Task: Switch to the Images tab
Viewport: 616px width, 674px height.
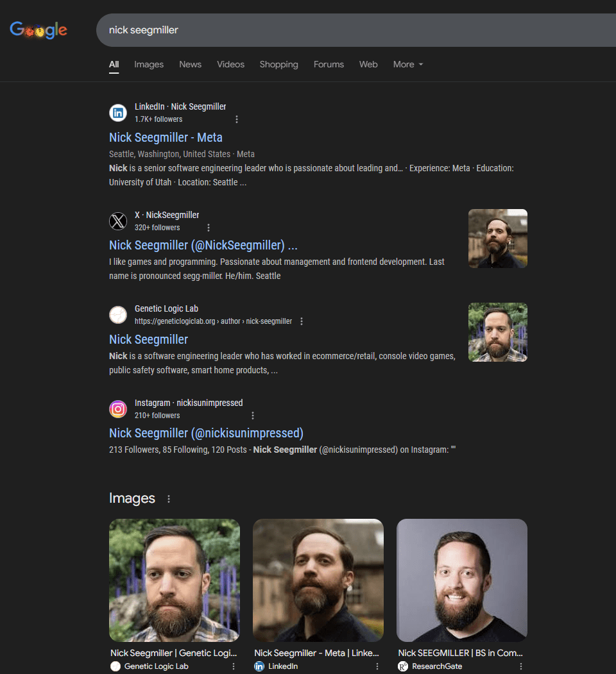Action: pyautogui.click(x=149, y=65)
